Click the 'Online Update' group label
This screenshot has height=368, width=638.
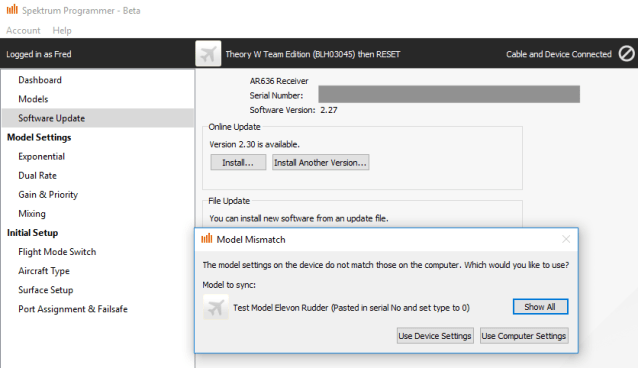pyautogui.click(x=234, y=127)
